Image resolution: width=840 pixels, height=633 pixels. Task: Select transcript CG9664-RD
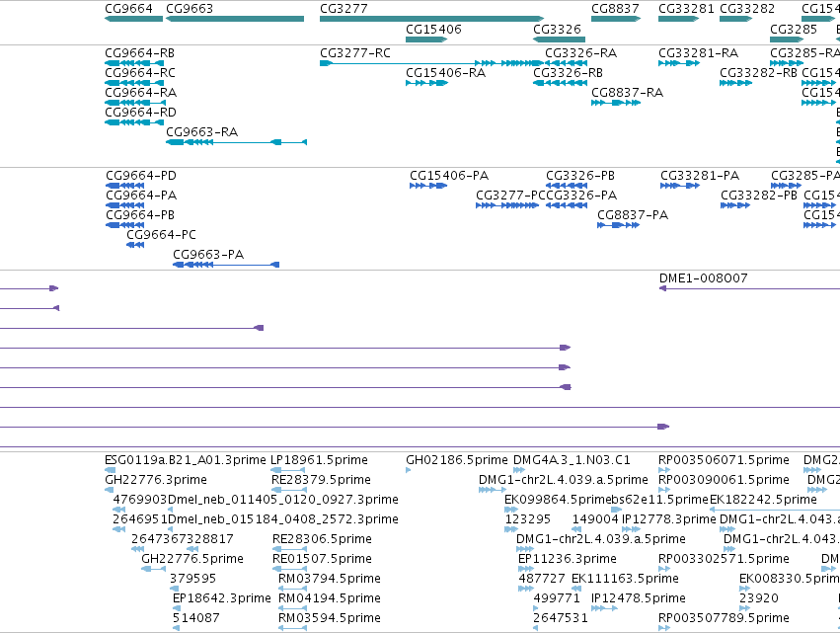[134, 122]
